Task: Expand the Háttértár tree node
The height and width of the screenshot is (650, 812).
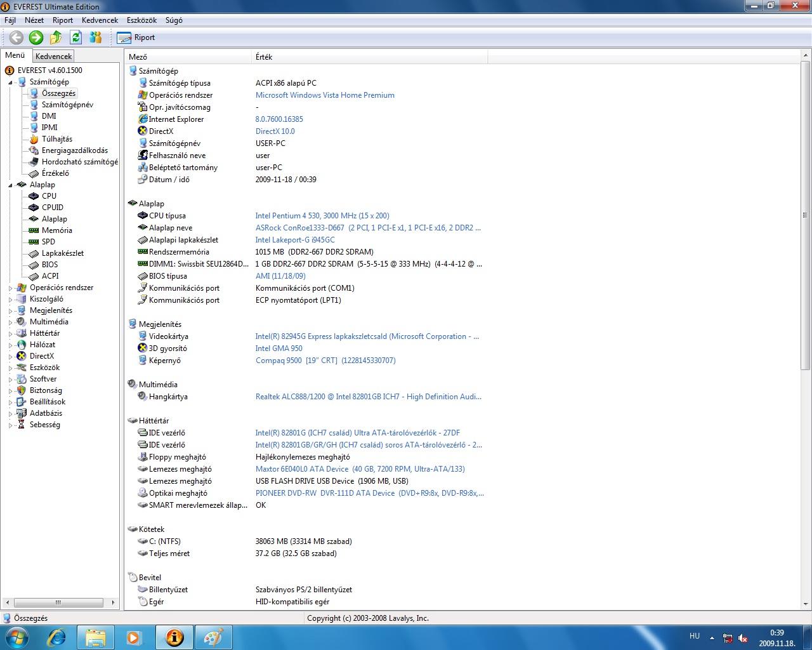Action: pyautogui.click(x=10, y=334)
